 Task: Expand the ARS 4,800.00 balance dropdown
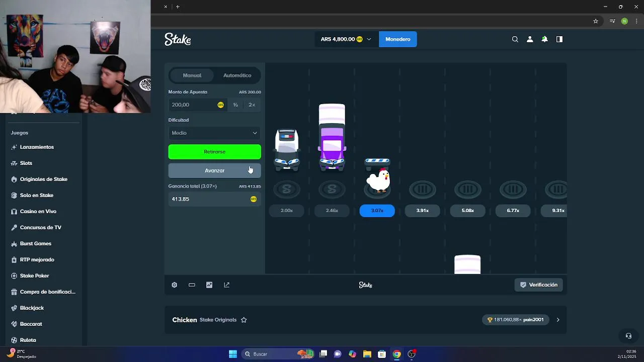click(x=346, y=39)
